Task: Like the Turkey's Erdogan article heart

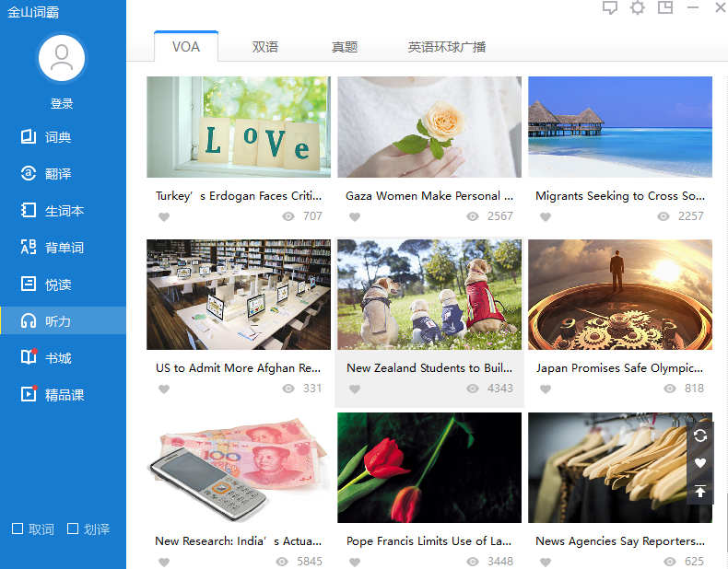Action: point(164,216)
